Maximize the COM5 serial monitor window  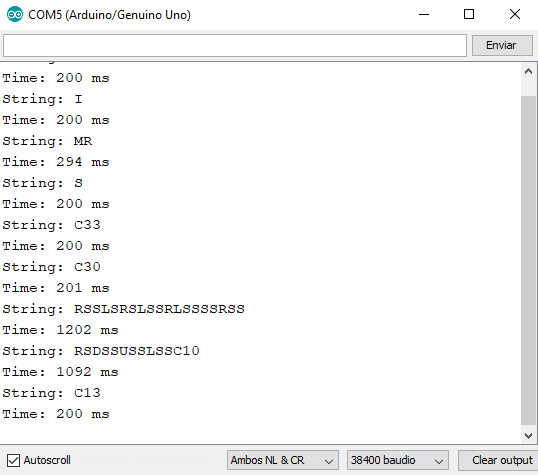coord(469,14)
